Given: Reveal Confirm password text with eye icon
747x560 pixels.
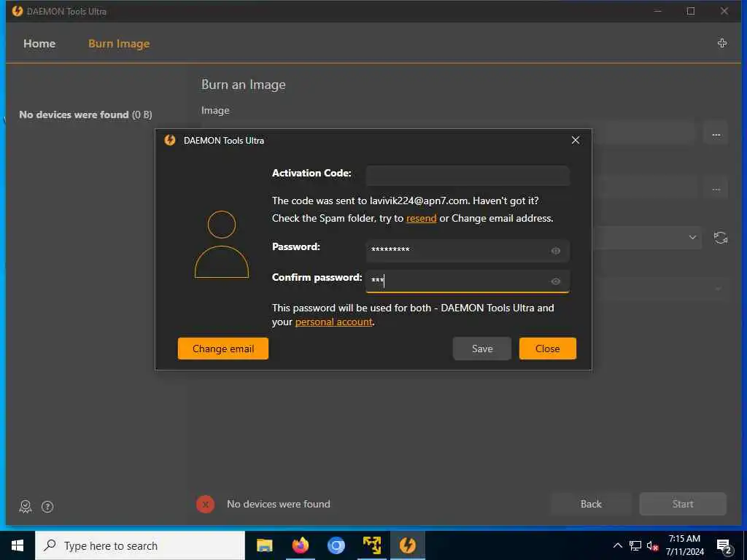Looking at the screenshot, I should [555, 281].
